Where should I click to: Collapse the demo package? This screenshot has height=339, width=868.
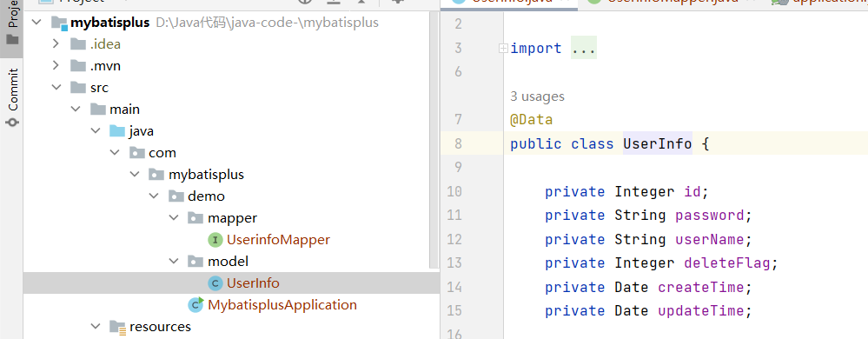154,196
